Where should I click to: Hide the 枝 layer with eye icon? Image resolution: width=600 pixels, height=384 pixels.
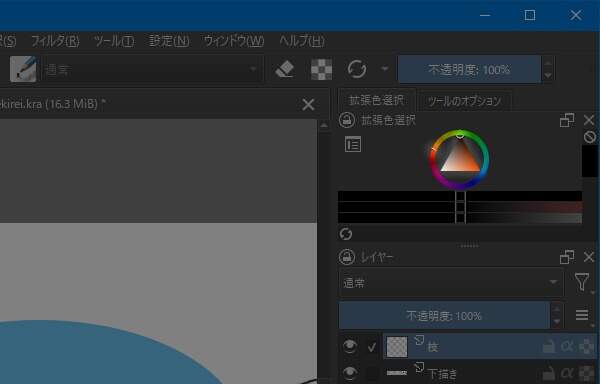click(x=350, y=346)
